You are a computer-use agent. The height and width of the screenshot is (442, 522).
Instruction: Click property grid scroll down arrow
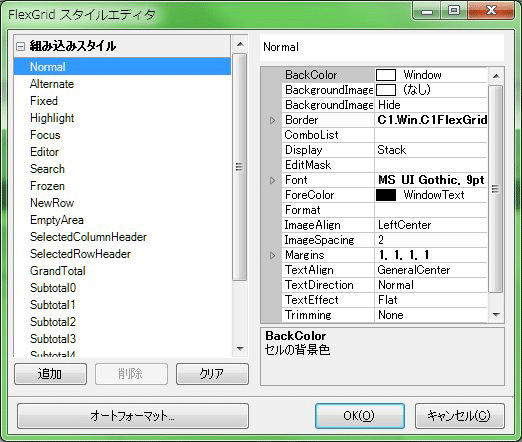click(x=496, y=314)
